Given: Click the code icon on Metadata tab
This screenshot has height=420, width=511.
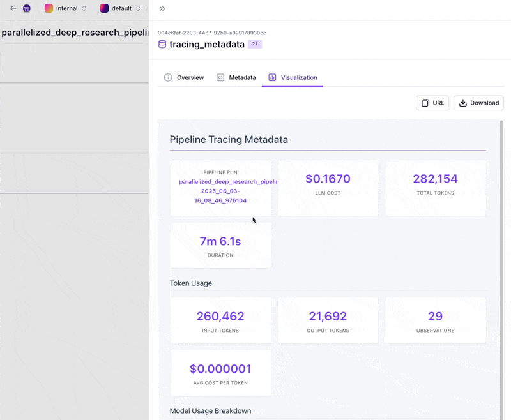Looking at the screenshot, I should pos(220,77).
